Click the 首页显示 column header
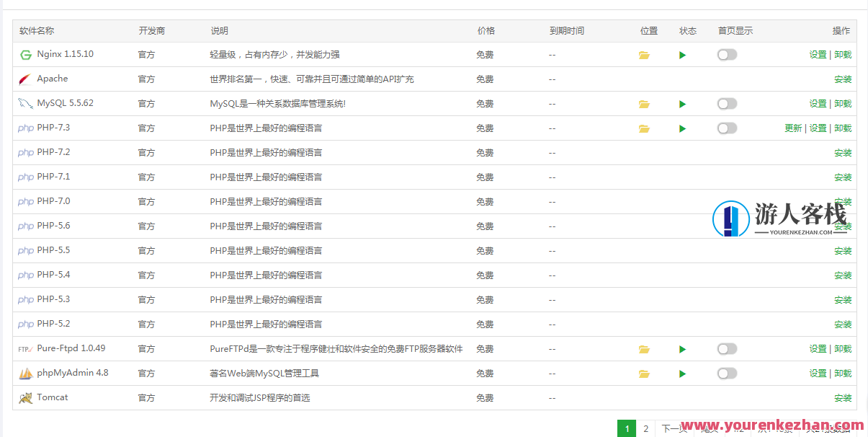The image size is (868, 437). point(735,31)
